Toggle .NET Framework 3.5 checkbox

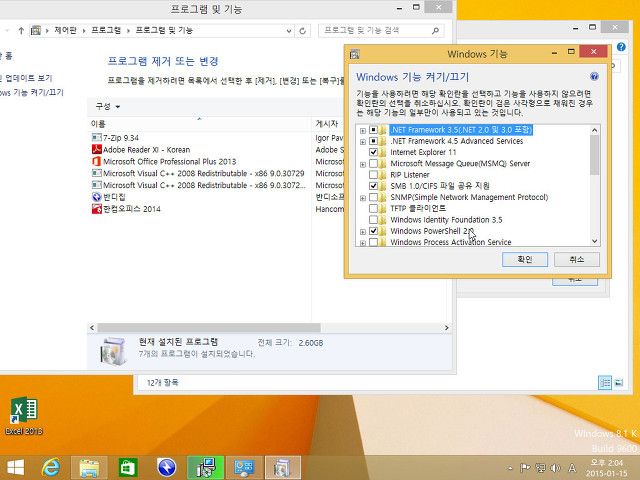[373, 129]
